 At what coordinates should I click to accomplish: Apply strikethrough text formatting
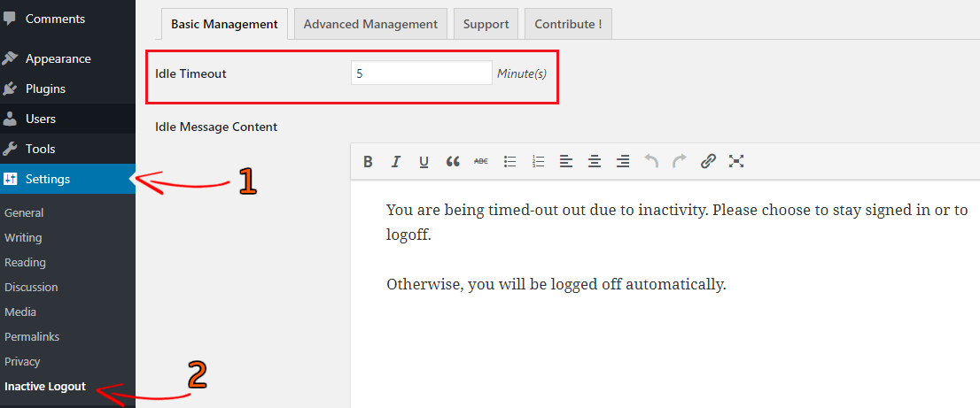481,161
